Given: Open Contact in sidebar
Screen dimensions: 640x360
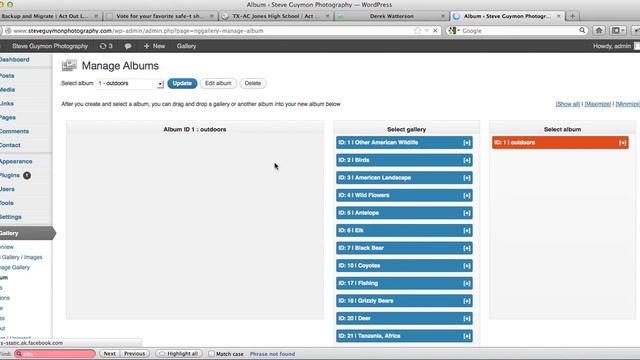Looking at the screenshot, I should coord(10,145).
